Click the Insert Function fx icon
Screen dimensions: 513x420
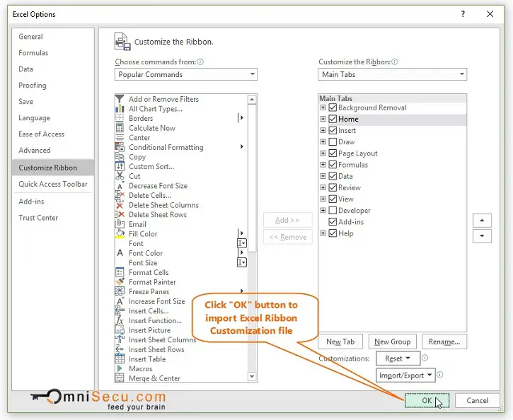point(120,320)
